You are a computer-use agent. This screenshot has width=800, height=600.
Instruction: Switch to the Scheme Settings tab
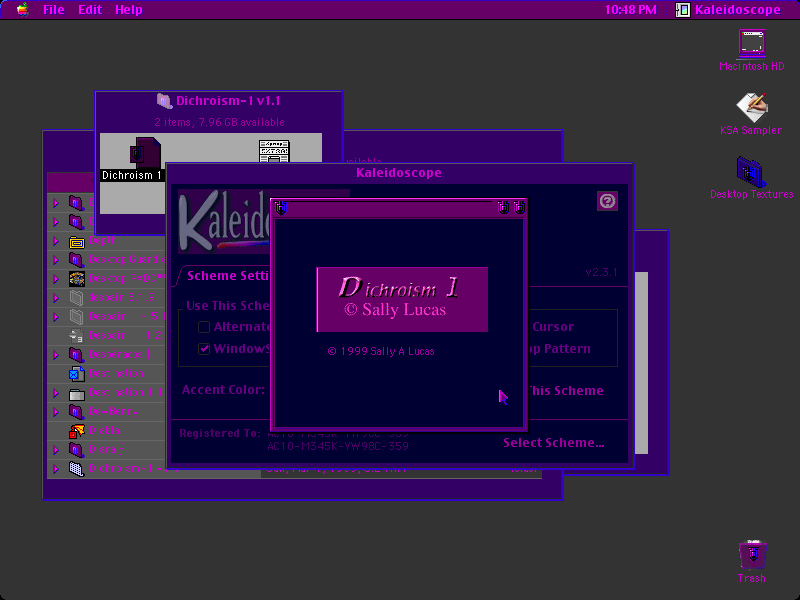click(x=228, y=276)
